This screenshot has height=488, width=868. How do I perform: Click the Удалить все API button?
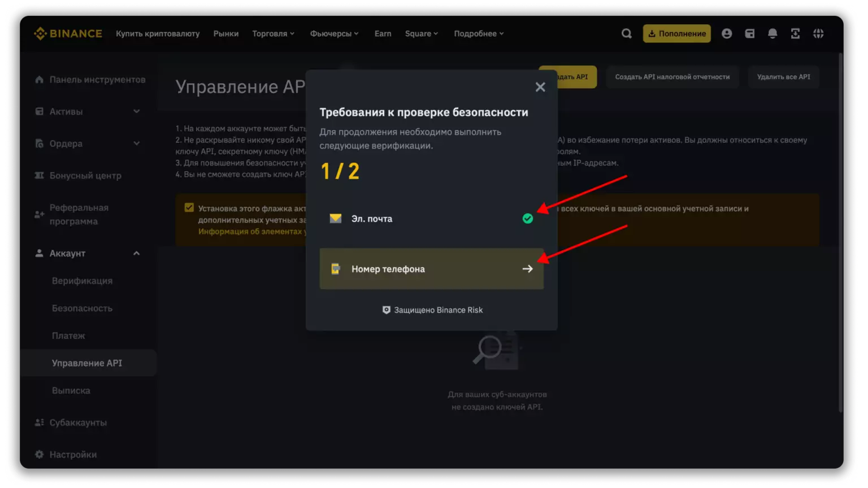pyautogui.click(x=784, y=77)
